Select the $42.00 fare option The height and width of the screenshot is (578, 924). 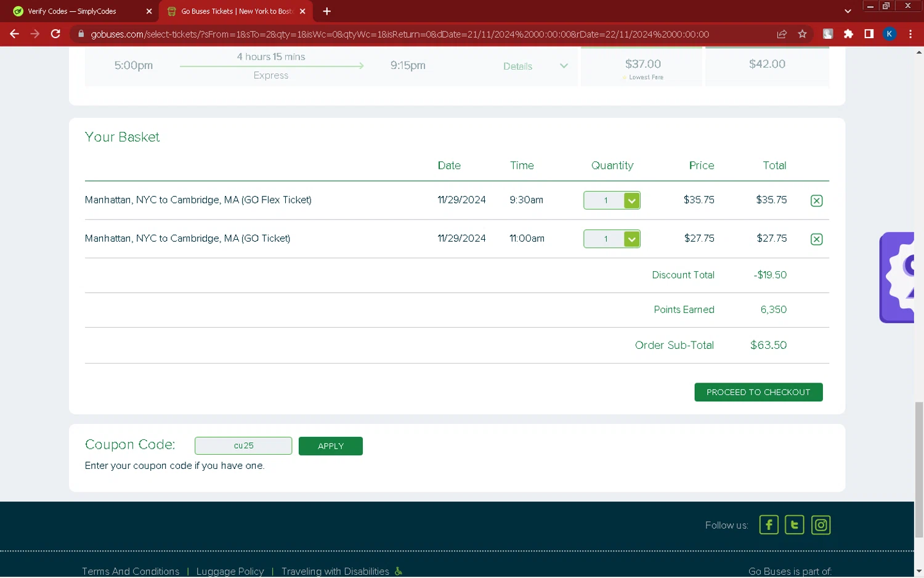767,67
